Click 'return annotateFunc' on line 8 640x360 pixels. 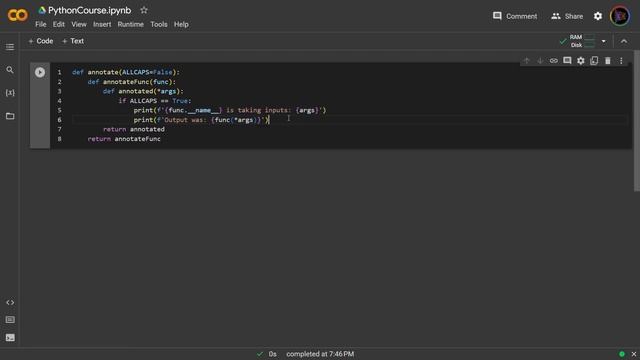coord(124,139)
